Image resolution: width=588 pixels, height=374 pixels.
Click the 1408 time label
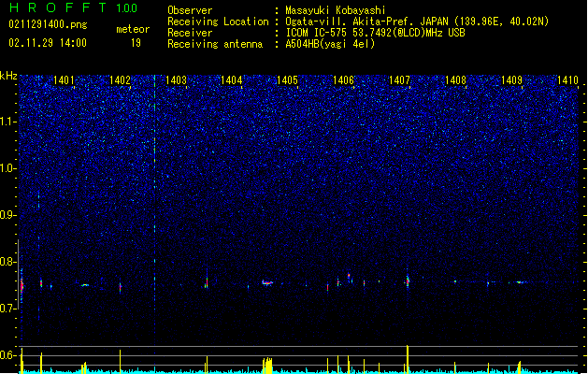click(x=455, y=80)
